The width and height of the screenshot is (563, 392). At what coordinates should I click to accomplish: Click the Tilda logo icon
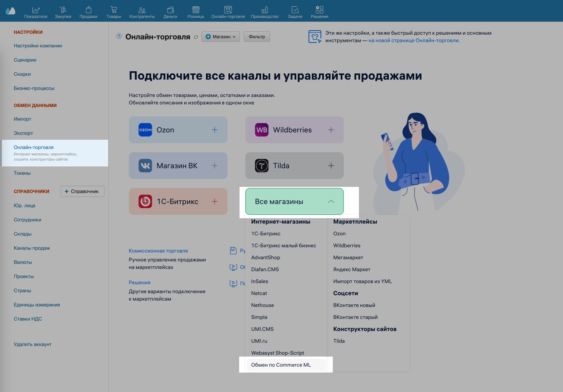click(x=262, y=166)
